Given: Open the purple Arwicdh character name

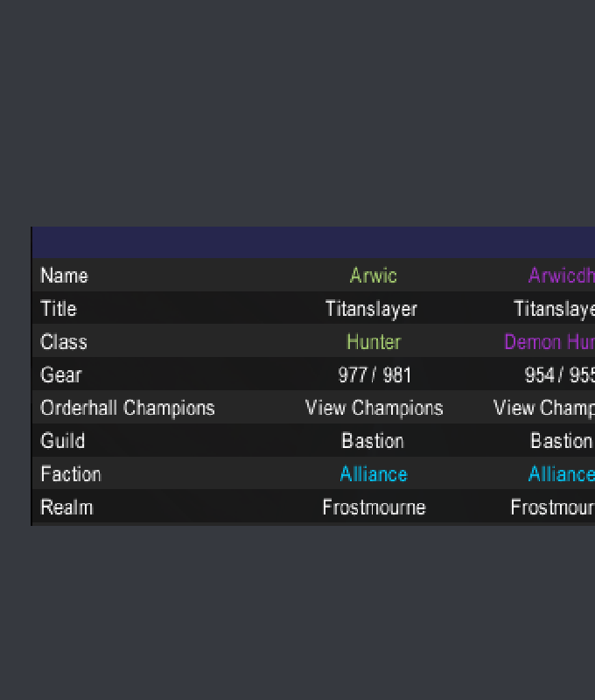Looking at the screenshot, I should point(562,276).
